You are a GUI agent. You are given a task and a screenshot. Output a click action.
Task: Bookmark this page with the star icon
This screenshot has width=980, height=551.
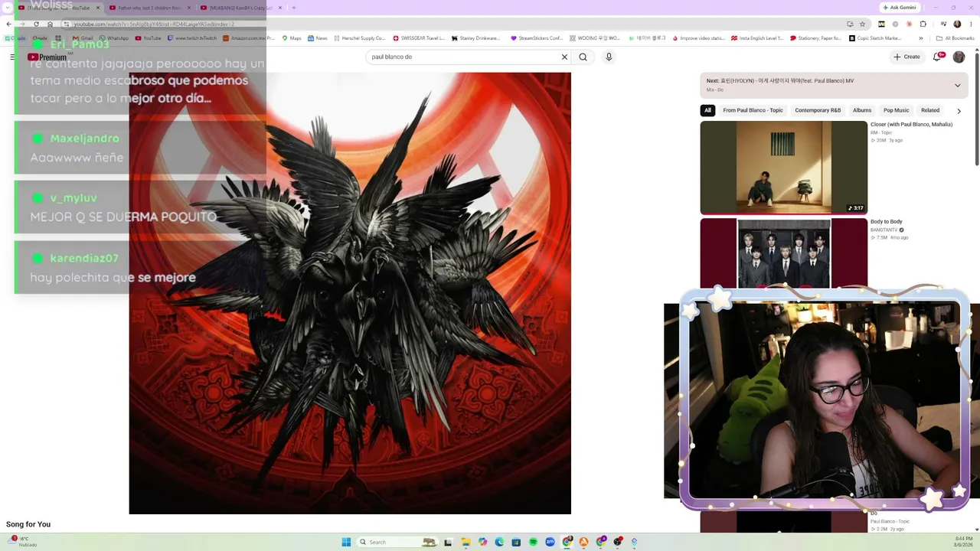862,24
